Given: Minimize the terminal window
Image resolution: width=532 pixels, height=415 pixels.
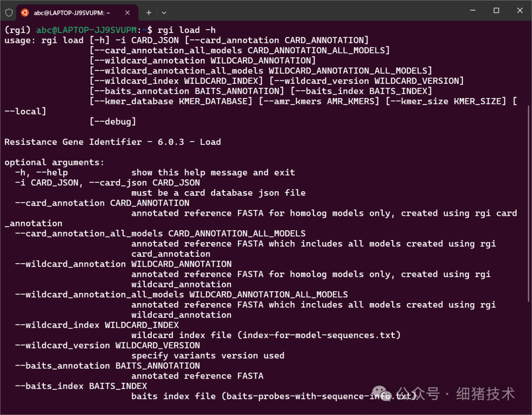Looking at the screenshot, I should coord(472,10).
